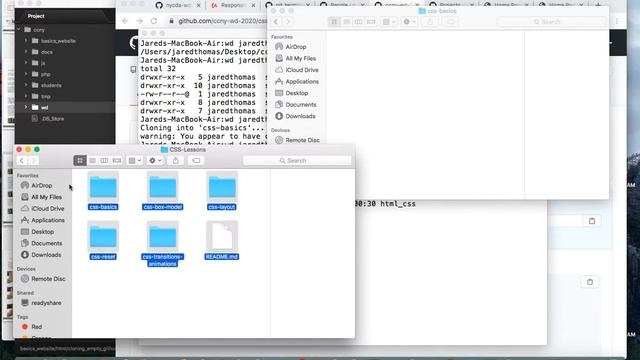Click the lower clipboard copy button on GitHub page
640x360 pixels.
click(590, 282)
